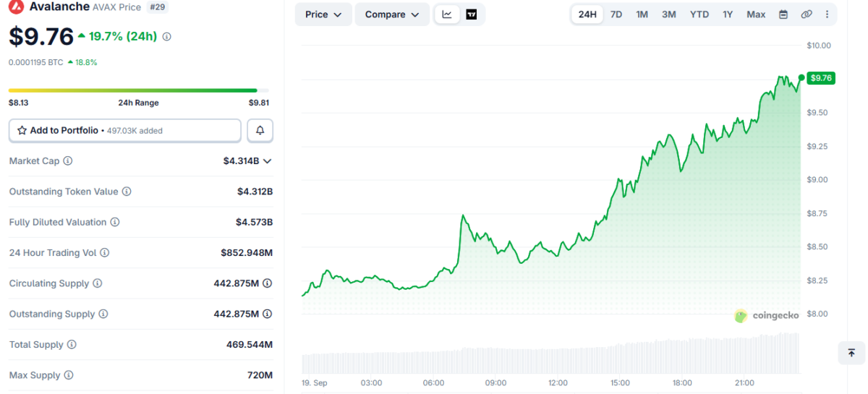Click the $10.00 price axis label
The width and height of the screenshot is (868, 394).
point(820,46)
